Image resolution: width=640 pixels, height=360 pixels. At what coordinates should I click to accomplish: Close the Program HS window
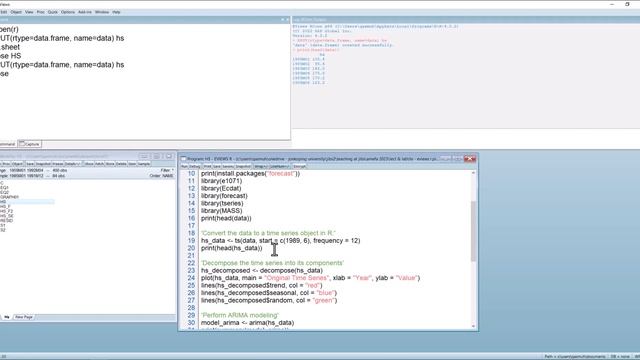(x=470, y=159)
